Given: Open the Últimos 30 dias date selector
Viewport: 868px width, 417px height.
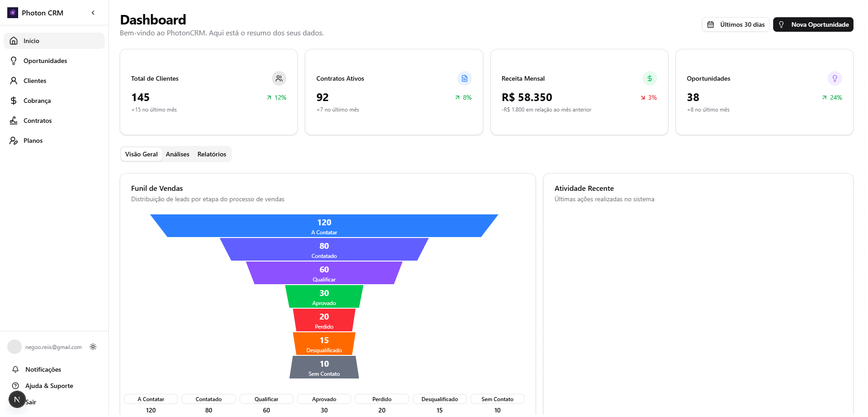Looking at the screenshot, I should tap(735, 24).
